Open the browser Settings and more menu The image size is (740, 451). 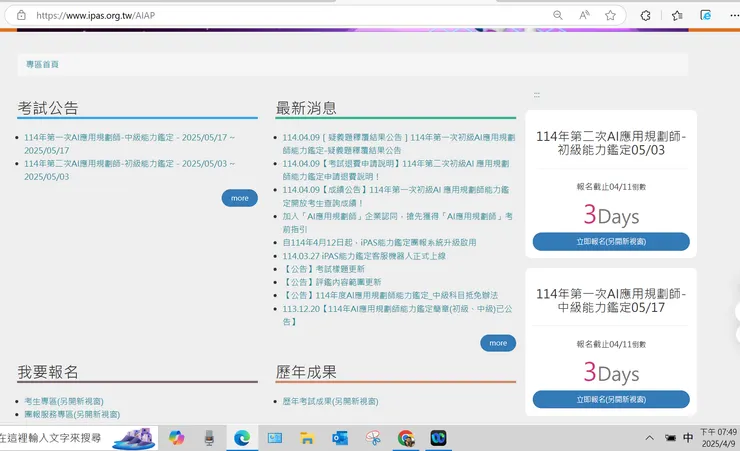(x=734, y=16)
